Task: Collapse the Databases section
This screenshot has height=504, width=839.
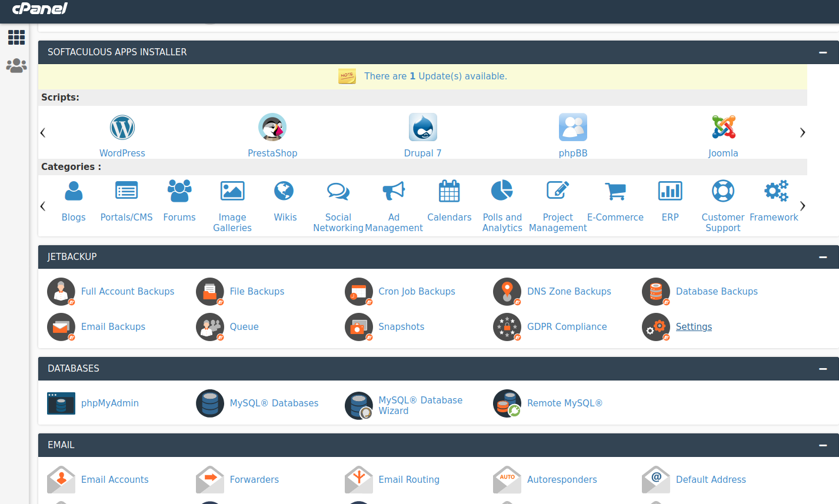Action: (x=823, y=369)
